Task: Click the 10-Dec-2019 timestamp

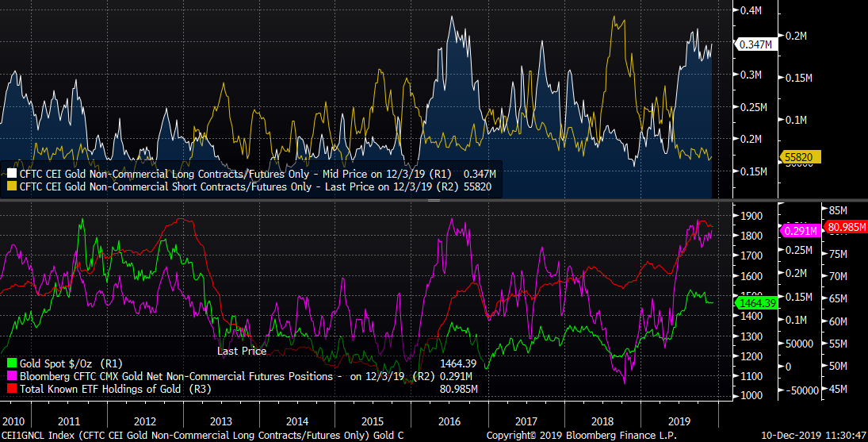Action: [x=814, y=436]
